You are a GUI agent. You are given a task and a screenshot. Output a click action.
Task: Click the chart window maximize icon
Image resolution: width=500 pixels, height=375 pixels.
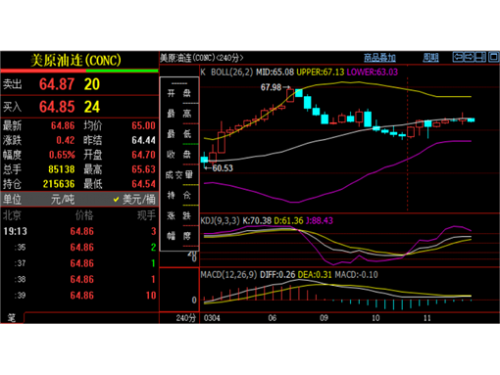[x=494, y=57]
